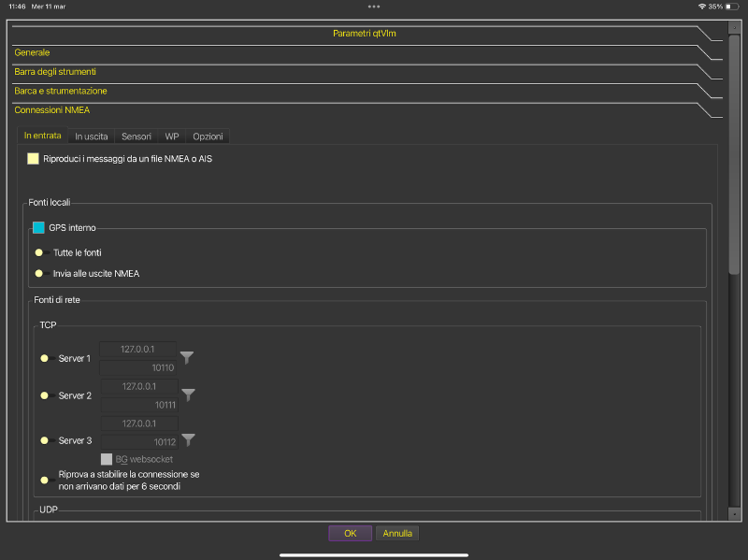
Task: Enable Invia alle uscite NMEA switch
Action: (39, 274)
